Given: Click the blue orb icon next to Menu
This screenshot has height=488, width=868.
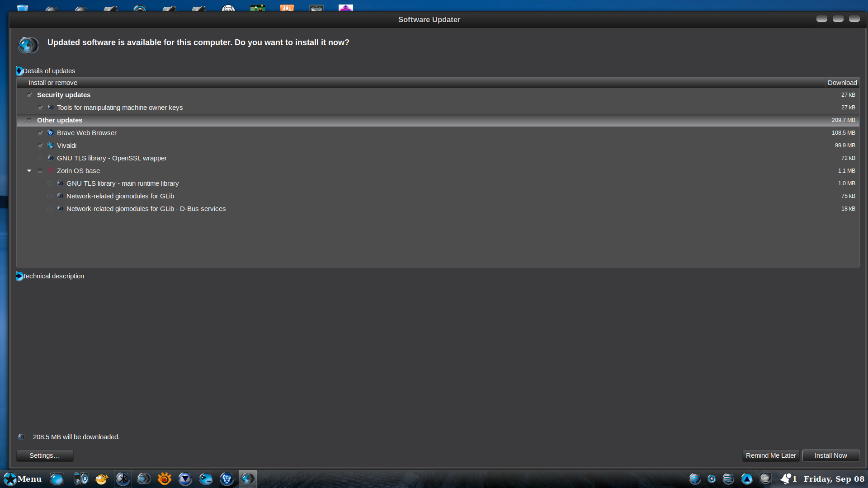Looking at the screenshot, I should click(x=57, y=479).
